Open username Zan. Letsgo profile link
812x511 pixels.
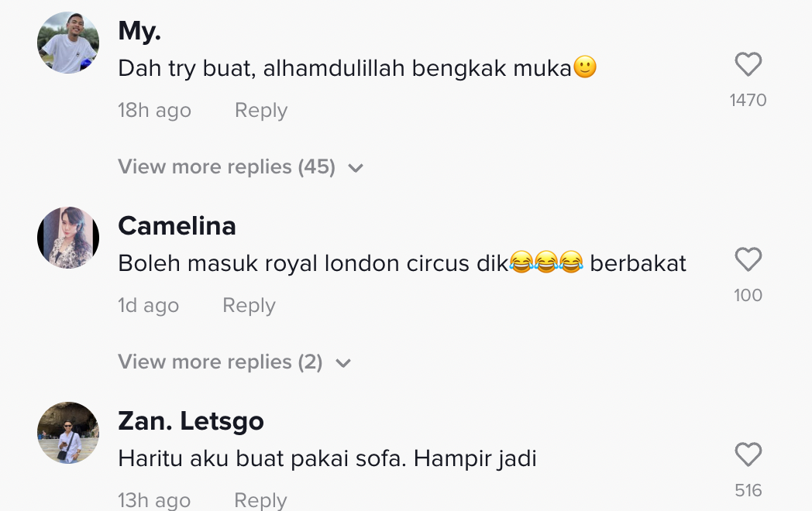(x=191, y=421)
